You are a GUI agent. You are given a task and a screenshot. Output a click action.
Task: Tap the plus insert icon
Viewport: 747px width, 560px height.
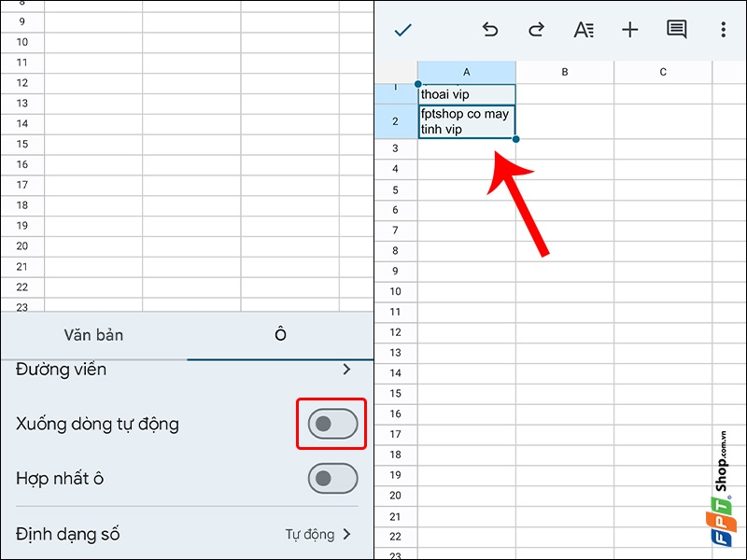click(629, 30)
